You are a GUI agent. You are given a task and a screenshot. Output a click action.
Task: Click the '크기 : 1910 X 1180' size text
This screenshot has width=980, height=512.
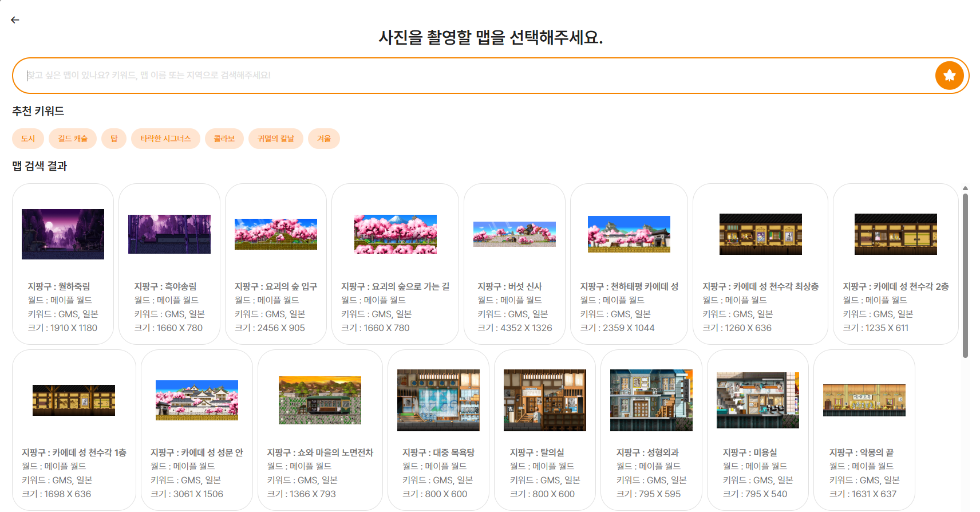click(62, 328)
